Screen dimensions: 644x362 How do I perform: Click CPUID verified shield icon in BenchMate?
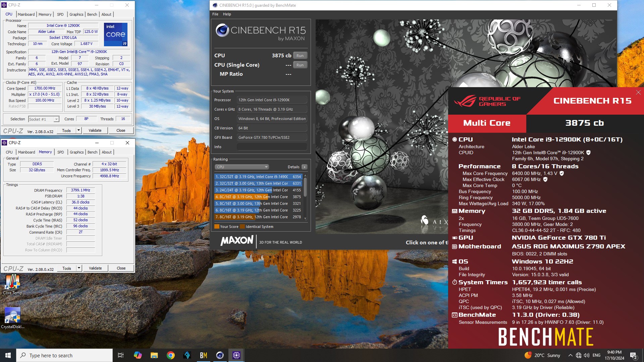click(x=588, y=153)
